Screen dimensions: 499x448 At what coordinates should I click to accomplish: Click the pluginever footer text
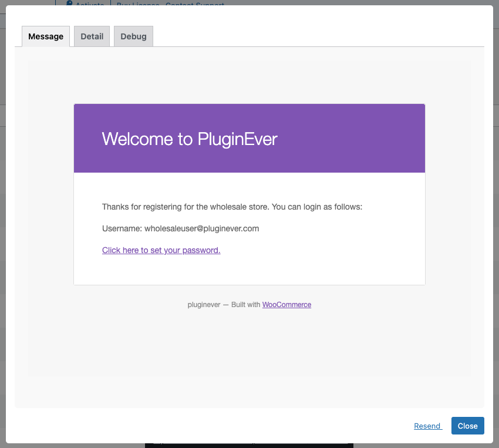coord(204,305)
